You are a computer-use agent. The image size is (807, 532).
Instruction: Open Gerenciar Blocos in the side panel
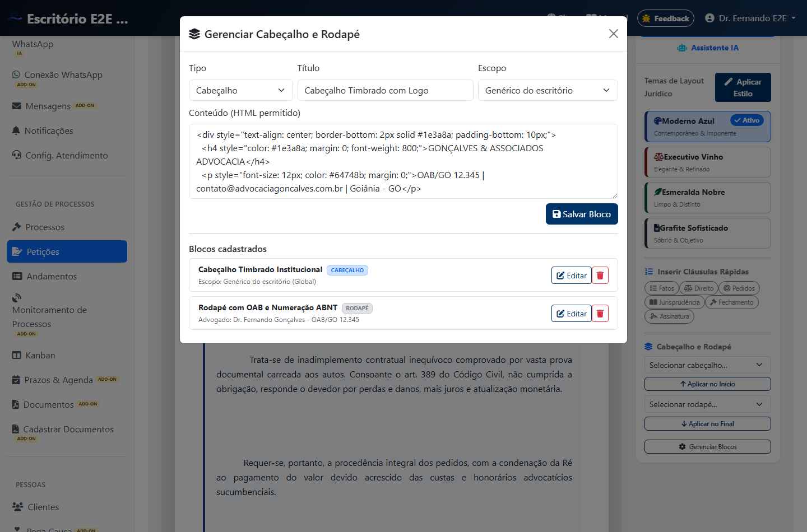point(707,447)
